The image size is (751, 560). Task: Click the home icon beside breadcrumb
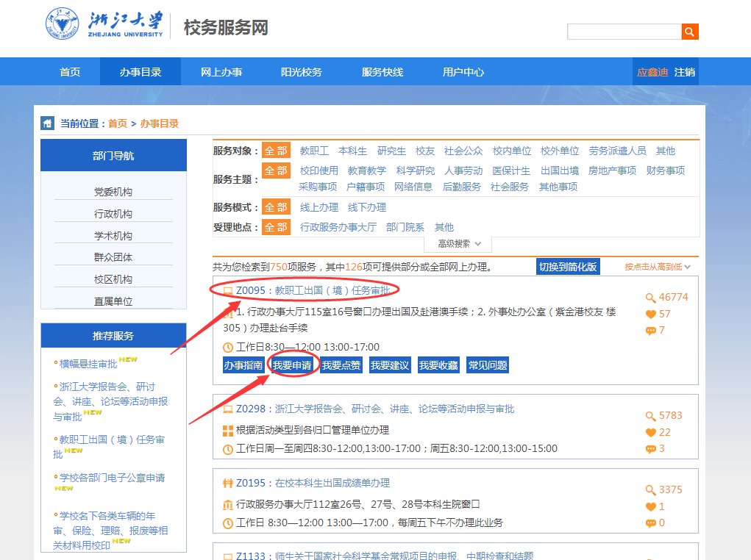(48, 123)
